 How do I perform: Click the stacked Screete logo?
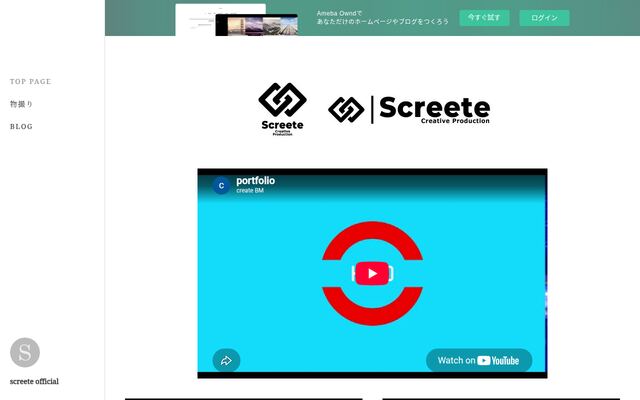click(x=282, y=109)
